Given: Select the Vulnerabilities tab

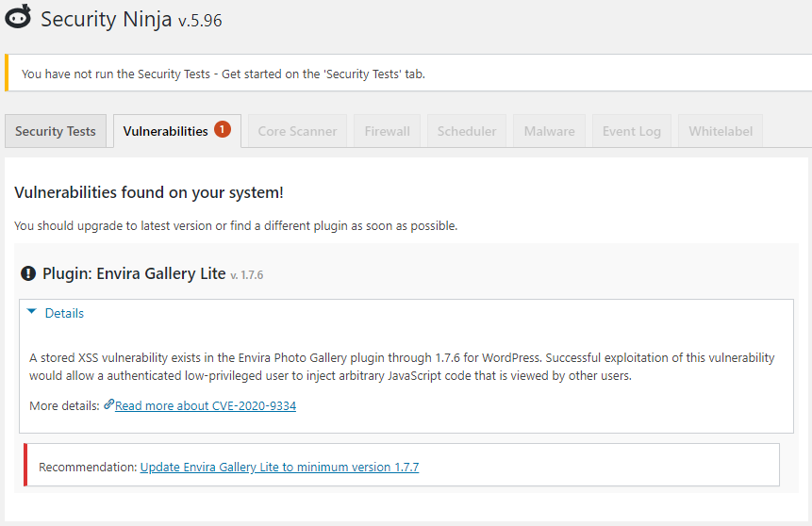Looking at the screenshot, I should [x=177, y=131].
